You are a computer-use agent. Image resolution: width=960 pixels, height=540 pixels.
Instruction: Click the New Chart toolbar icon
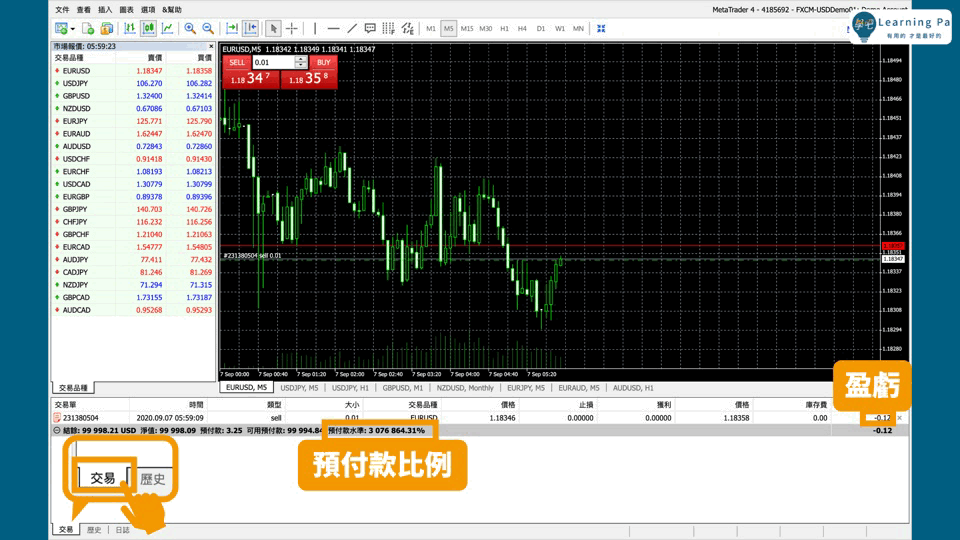point(61,28)
